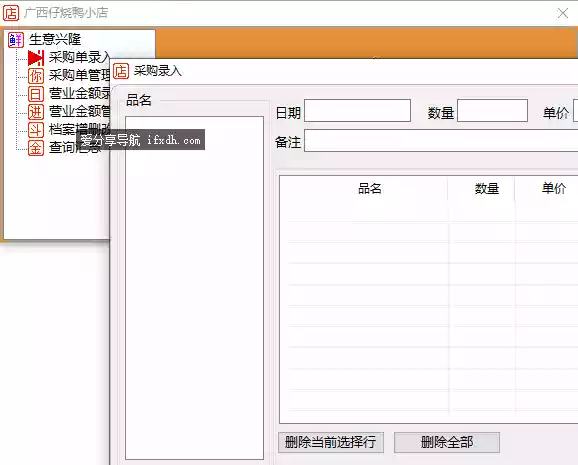
Task: Close the 广西仔烧鸭小店 main window
Action: tap(563, 13)
